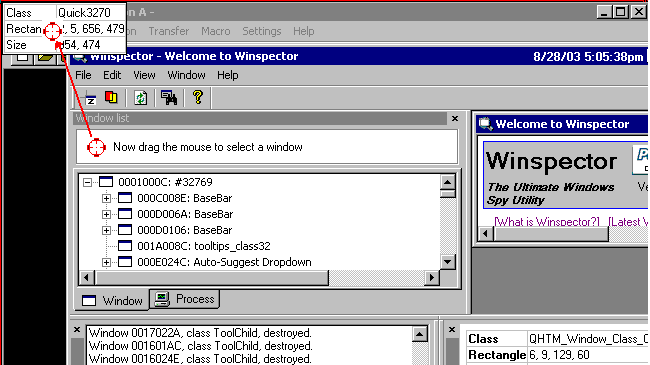650x365 pixels.
Task: Close the Window list panel
Action: pos(455,119)
